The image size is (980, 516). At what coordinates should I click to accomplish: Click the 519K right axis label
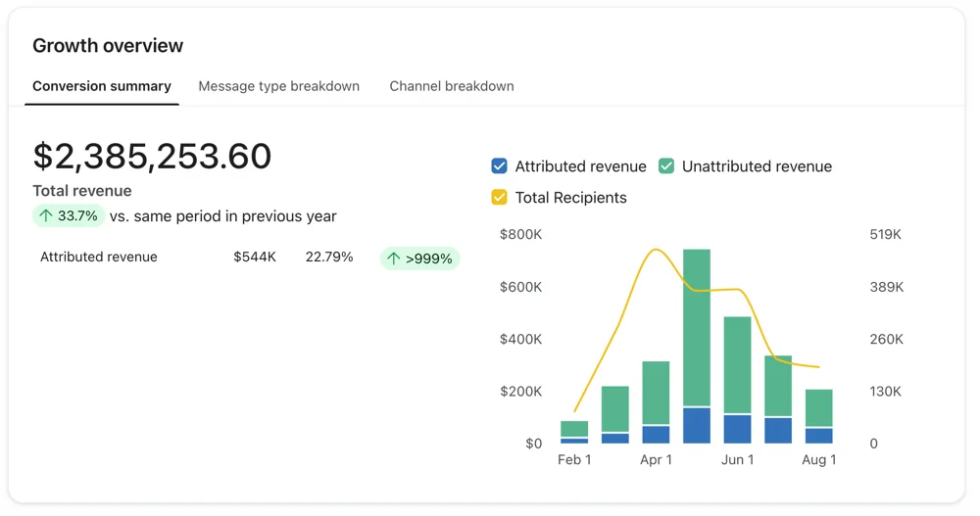pyautogui.click(x=886, y=234)
